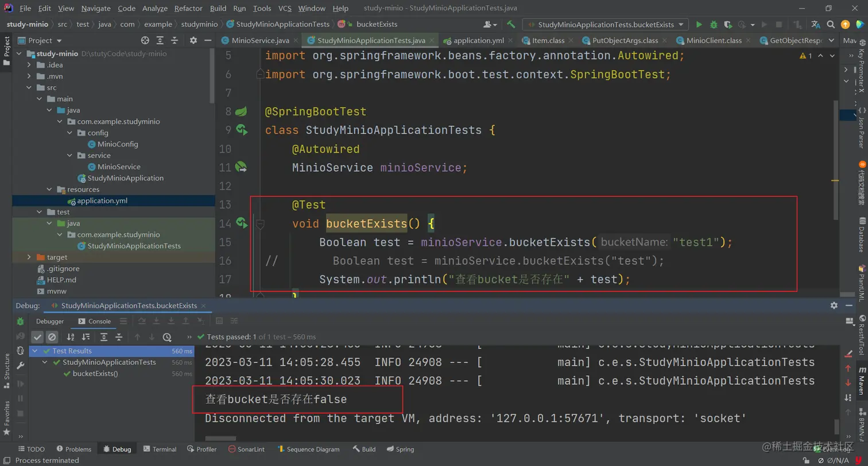868x466 pixels.
Task: Collapse the study-minio root folder
Action: pos(19,53)
